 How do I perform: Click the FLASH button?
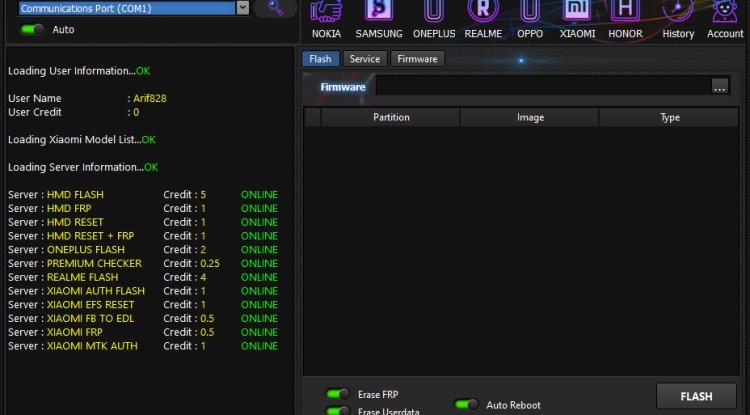click(x=696, y=396)
